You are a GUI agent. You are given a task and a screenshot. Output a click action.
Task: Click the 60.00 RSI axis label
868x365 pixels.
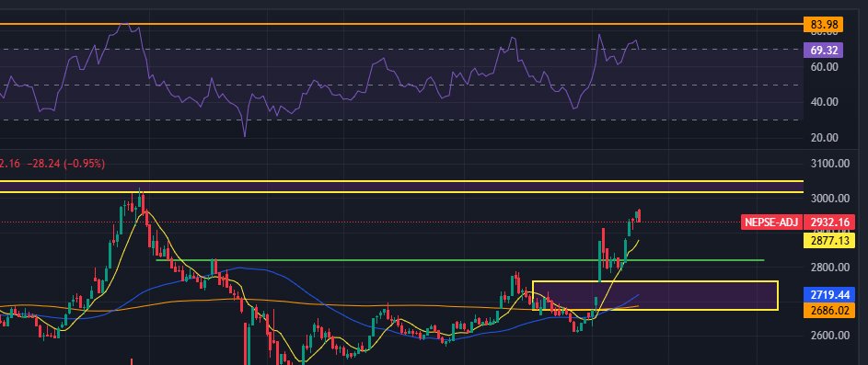pyautogui.click(x=824, y=67)
